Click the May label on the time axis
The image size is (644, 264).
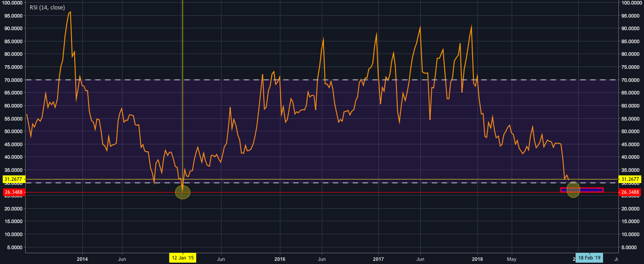point(511,260)
